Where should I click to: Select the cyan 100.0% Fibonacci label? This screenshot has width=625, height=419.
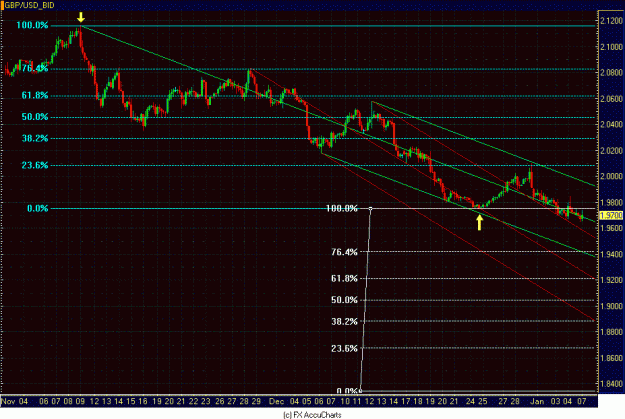click(x=32, y=25)
